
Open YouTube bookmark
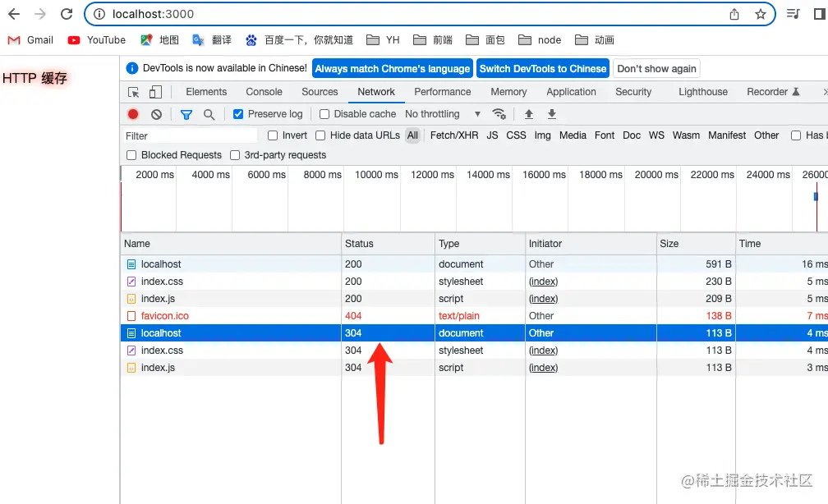pos(97,40)
